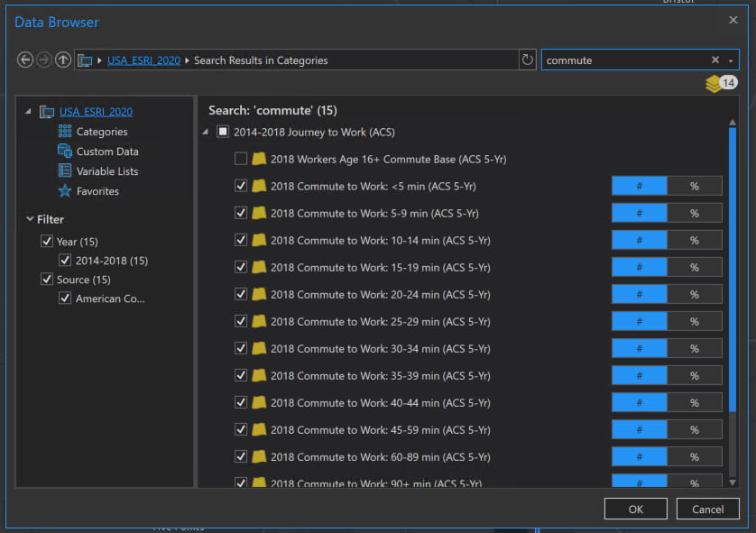This screenshot has height=533, width=756.
Task: Dismiss the dialog with Cancel
Action: coord(707,509)
